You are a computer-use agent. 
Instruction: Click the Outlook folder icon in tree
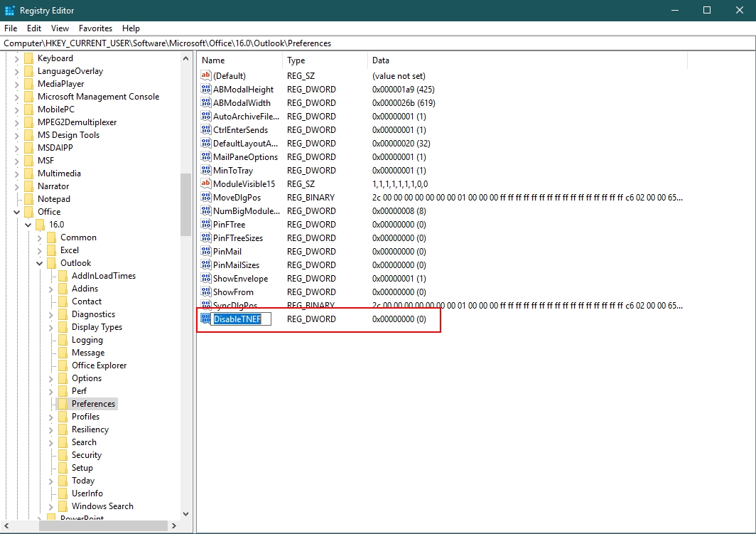point(51,263)
